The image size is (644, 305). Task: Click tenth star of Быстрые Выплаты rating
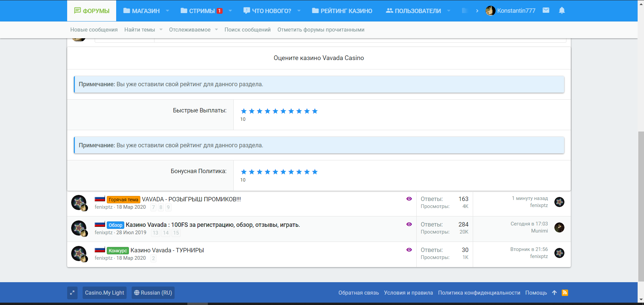pyautogui.click(x=315, y=111)
